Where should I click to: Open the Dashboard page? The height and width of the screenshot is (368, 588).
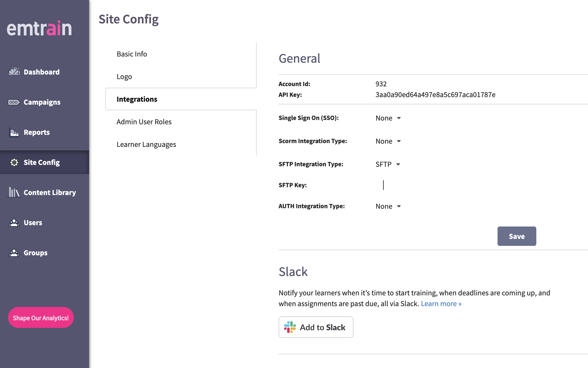[44, 72]
